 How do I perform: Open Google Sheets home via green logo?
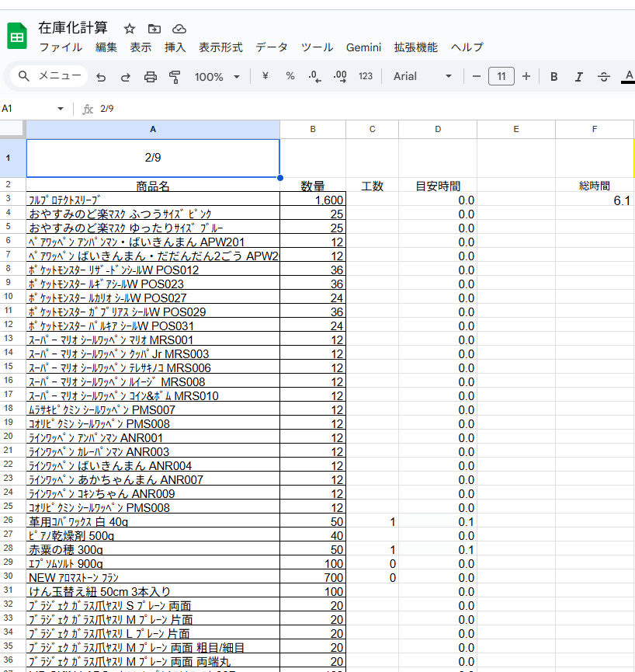coord(17,37)
